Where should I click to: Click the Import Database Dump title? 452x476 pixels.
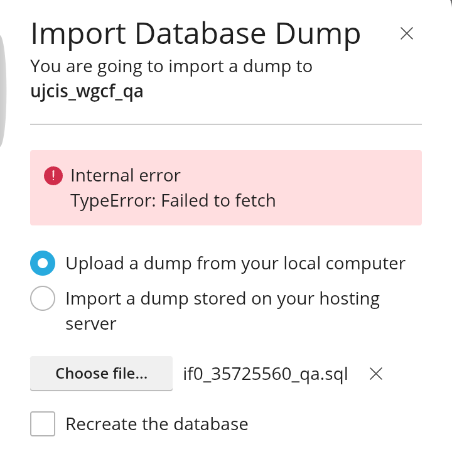click(x=195, y=34)
